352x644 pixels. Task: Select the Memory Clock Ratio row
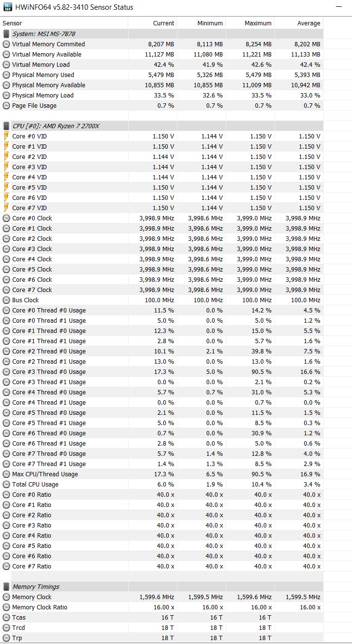tap(161, 607)
